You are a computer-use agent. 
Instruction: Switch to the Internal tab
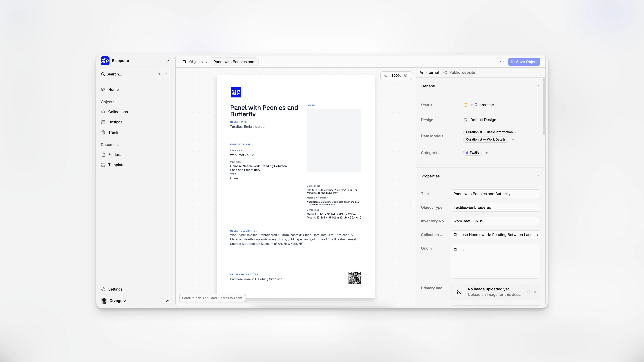(429, 73)
